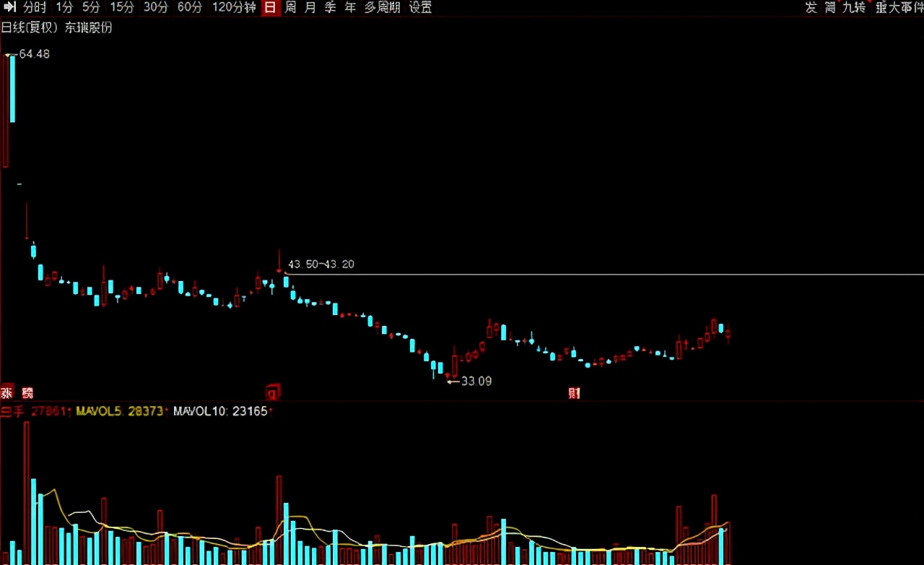Screen dimensions: 924x565
Task: Switch chart to 30分 period
Action: tap(156, 7)
